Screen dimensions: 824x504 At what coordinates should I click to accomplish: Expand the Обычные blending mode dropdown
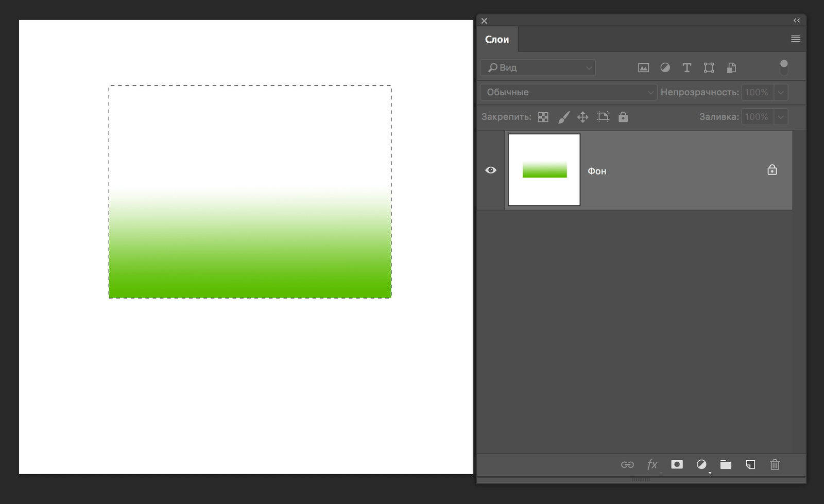568,92
